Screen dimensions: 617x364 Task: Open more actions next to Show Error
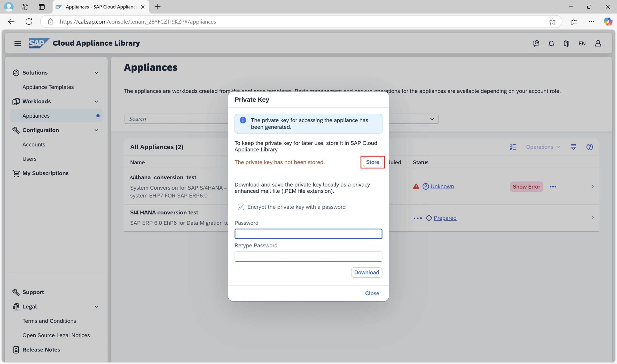pos(553,187)
